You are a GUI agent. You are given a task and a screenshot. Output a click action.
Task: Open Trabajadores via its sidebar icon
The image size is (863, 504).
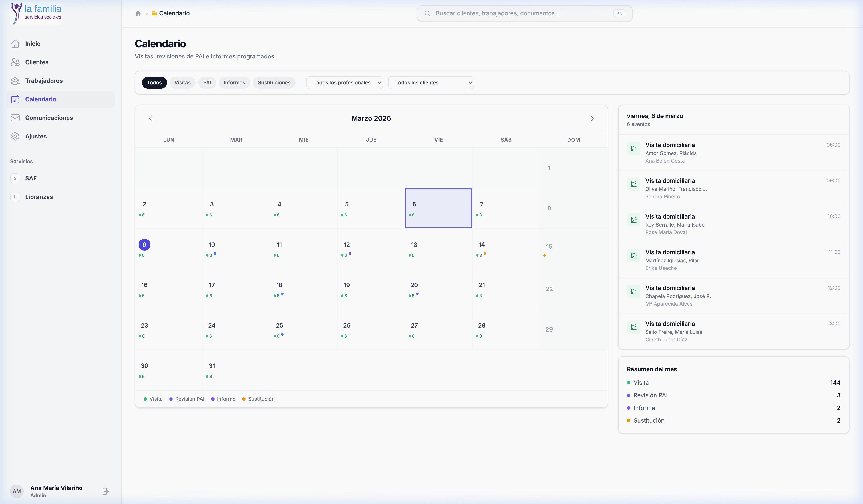[15, 81]
